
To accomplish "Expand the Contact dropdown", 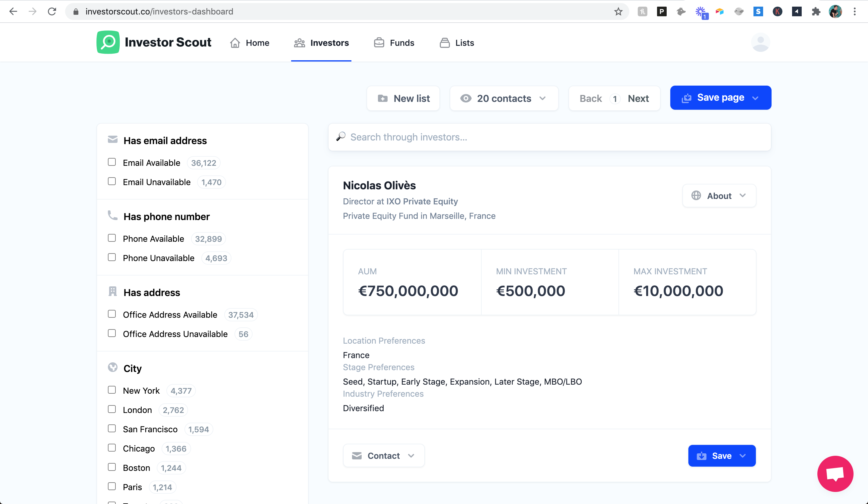I will tap(383, 456).
